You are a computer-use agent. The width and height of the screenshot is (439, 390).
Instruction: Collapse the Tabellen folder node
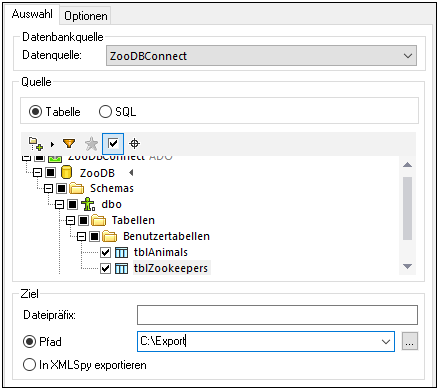point(70,220)
